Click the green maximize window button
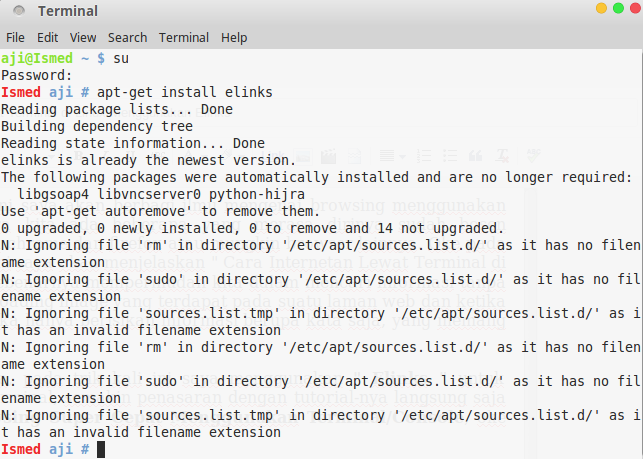 click(618, 8)
